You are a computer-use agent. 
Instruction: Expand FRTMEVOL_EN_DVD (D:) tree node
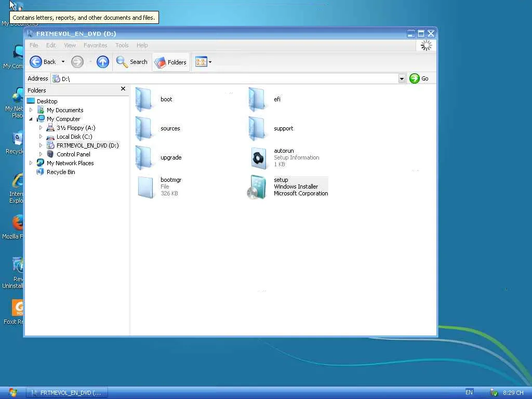(x=41, y=145)
